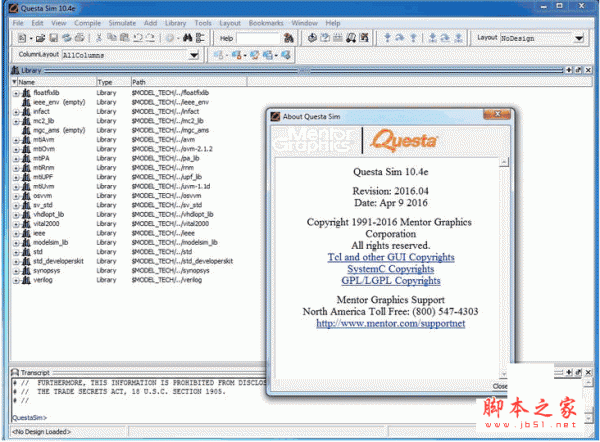The height and width of the screenshot is (442, 600).
Task: Click the About dialog scrollbar up arrow
Action: [504, 162]
